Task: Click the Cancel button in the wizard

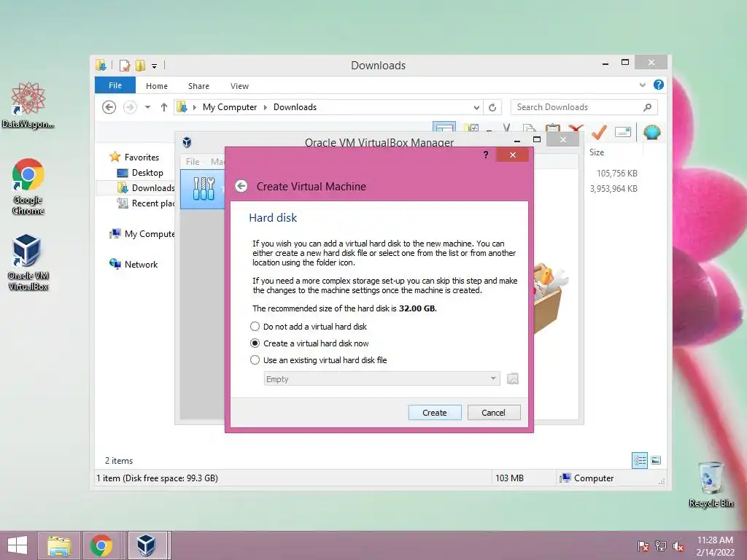Action: (x=494, y=413)
